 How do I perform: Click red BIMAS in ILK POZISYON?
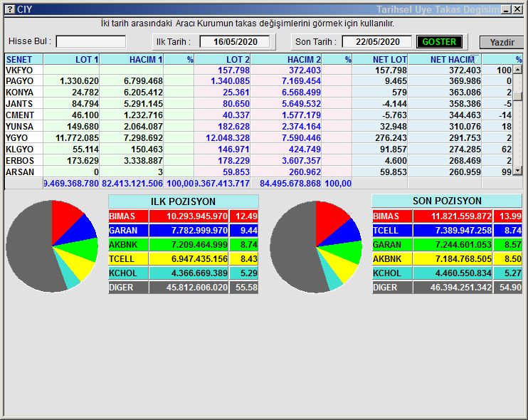tap(128, 216)
